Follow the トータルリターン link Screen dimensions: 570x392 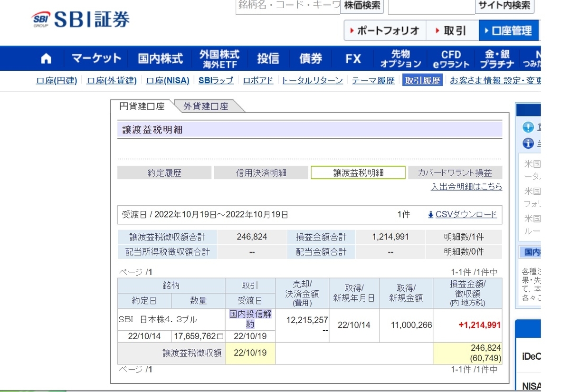pyautogui.click(x=312, y=80)
